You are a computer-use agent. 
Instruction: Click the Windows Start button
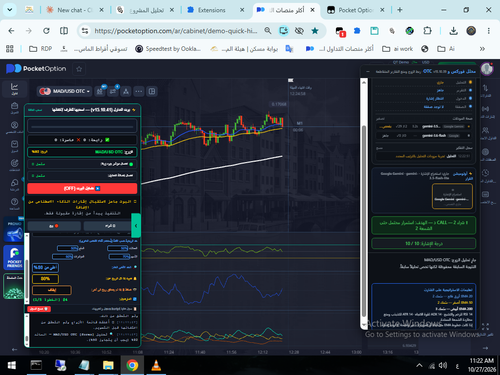[12, 365]
